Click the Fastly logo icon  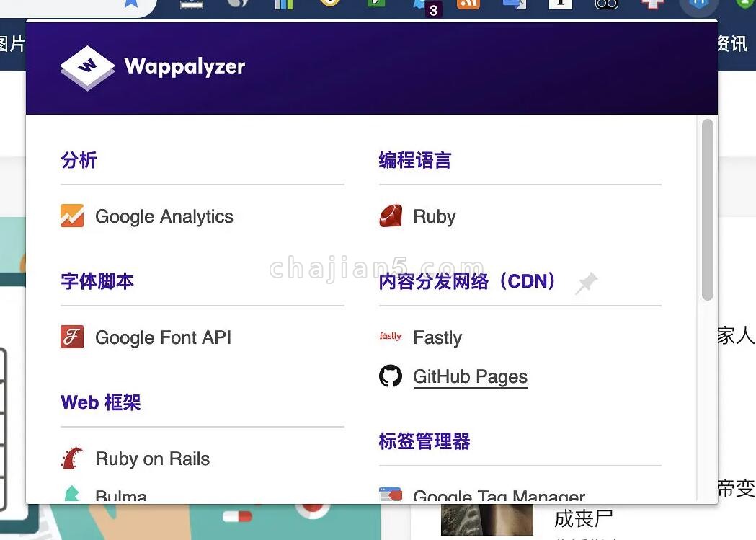391,336
